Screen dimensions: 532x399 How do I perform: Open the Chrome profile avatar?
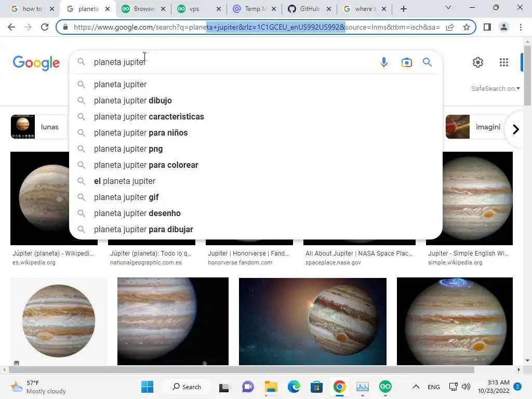pyautogui.click(x=504, y=27)
